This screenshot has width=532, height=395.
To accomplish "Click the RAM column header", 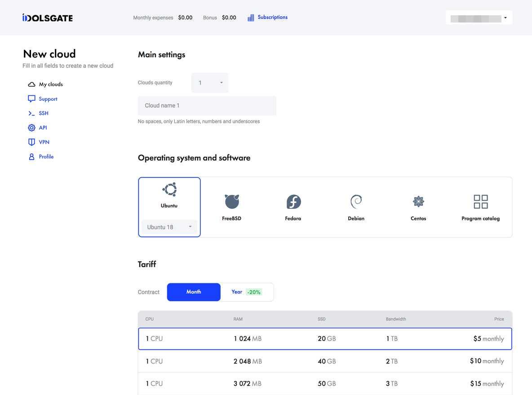I will pos(238,319).
